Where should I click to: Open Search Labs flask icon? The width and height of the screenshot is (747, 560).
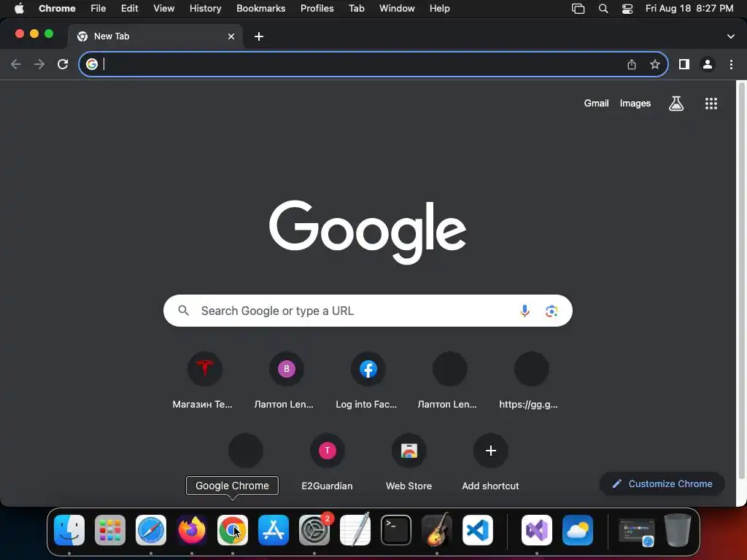[x=676, y=104]
